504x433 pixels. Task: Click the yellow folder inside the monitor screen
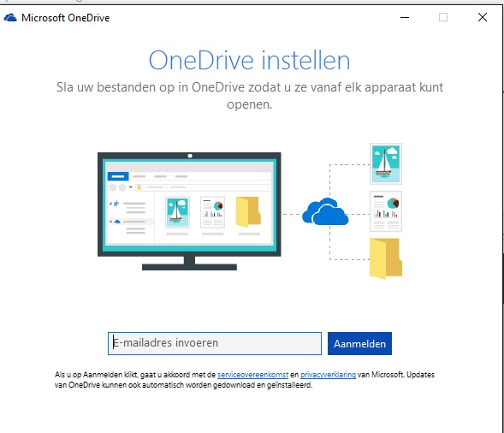248,212
